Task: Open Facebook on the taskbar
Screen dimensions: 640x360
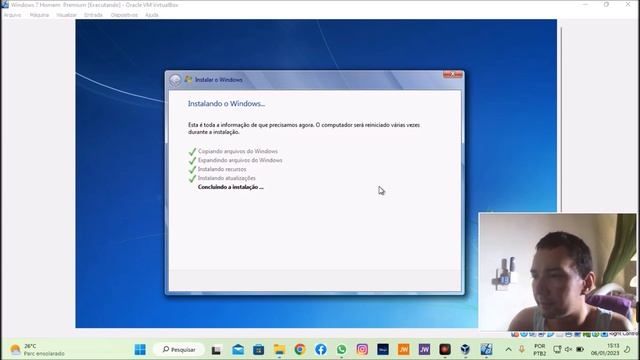Action: pos(321,350)
